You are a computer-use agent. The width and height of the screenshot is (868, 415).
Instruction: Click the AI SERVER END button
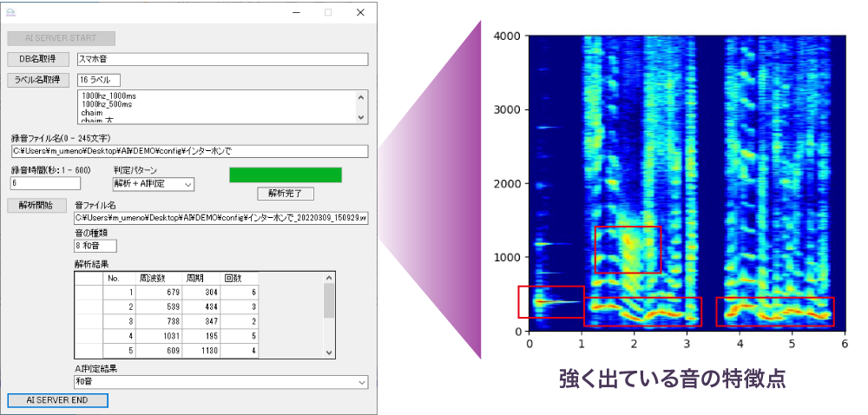(57, 400)
